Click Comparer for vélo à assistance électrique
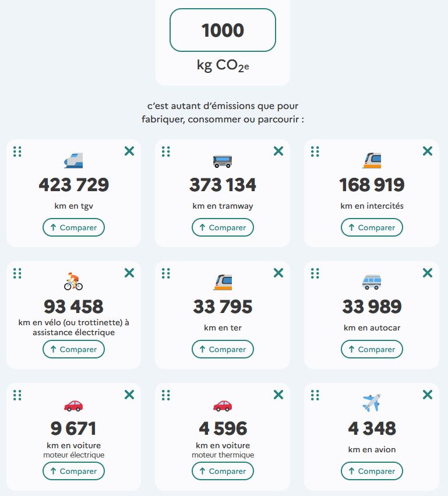Screen dimensions: 448x496 point(73,349)
